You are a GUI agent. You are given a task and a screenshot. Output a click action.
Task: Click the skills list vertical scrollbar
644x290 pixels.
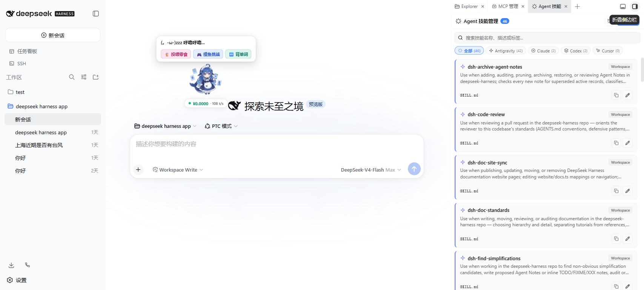[642, 70]
